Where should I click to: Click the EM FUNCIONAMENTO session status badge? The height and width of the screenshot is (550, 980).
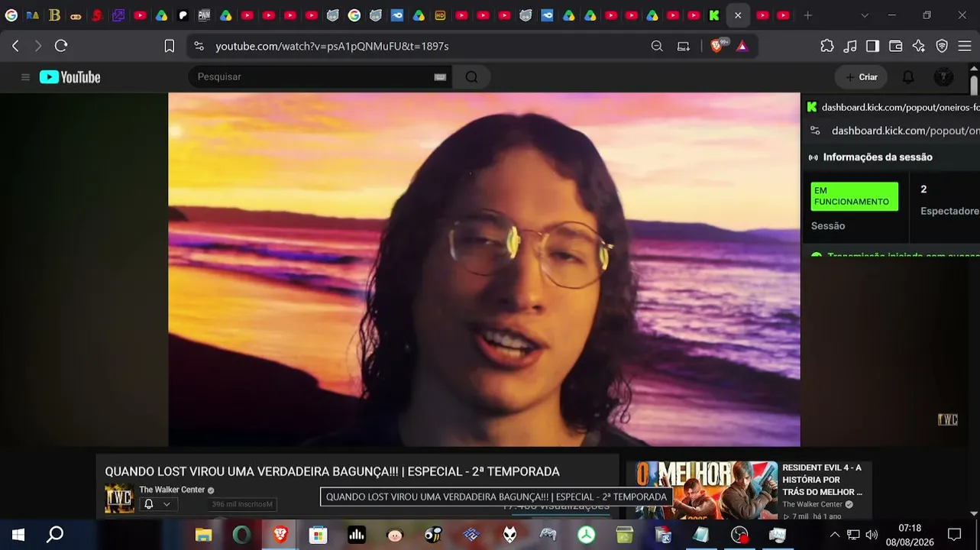click(x=854, y=196)
